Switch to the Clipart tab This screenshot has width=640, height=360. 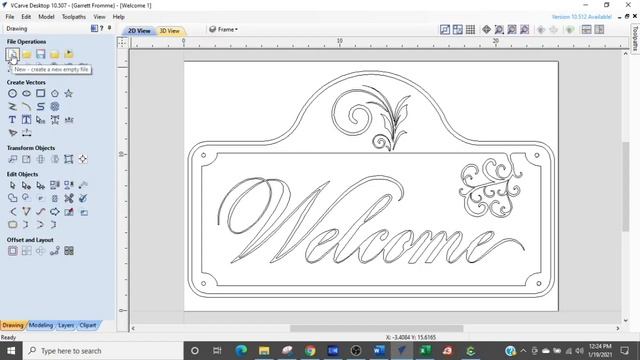88,325
